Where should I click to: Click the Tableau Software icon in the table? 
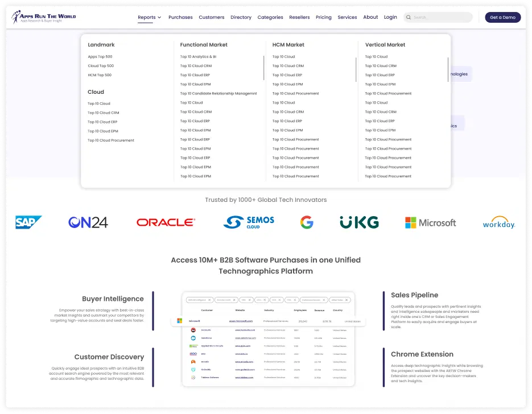click(x=193, y=378)
